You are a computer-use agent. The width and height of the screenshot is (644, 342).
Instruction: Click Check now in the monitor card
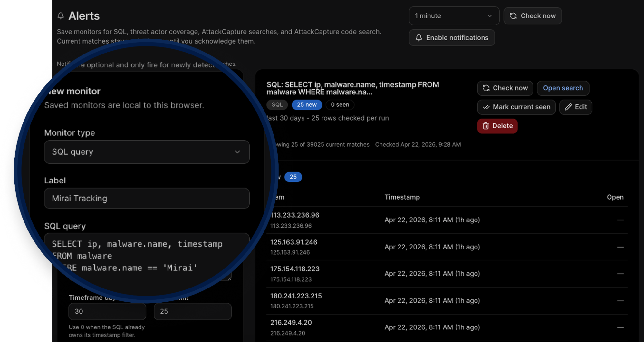[505, 88]
